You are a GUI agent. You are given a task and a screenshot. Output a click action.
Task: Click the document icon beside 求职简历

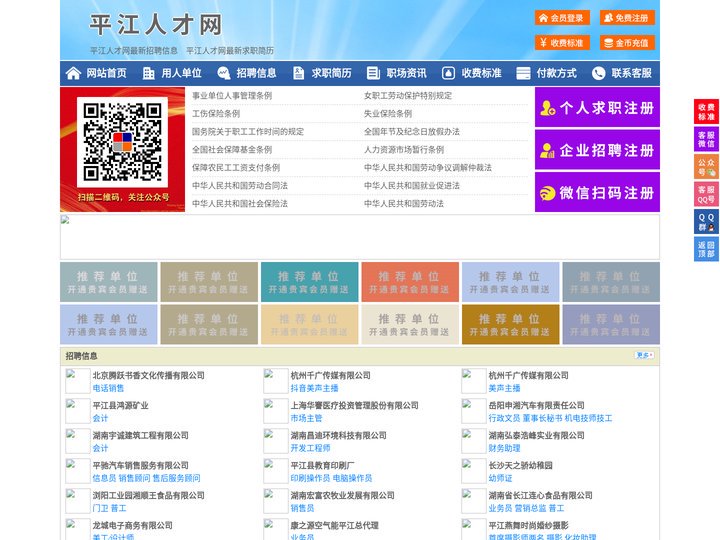click(298, 73)
